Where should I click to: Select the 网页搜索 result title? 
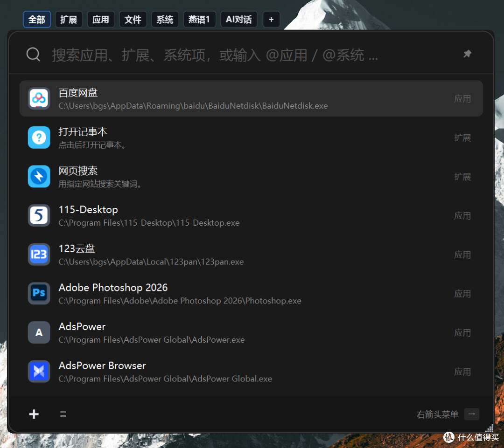[78, 171]
